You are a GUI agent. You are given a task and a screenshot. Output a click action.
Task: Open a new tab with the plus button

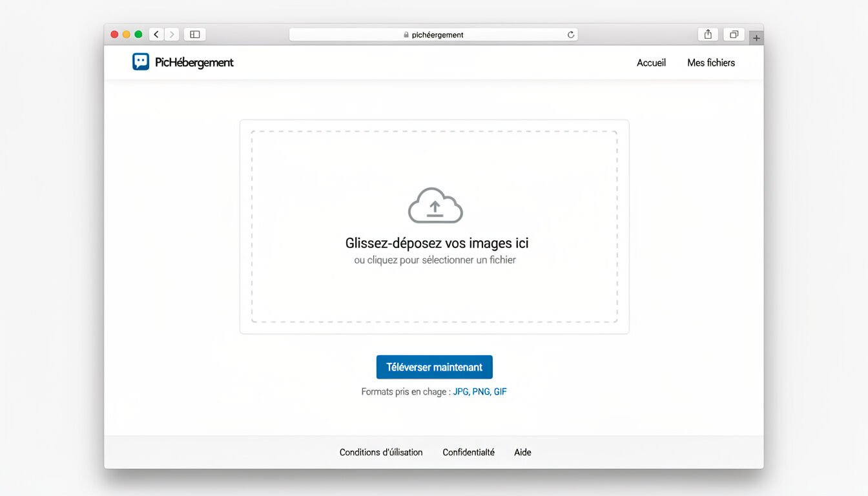point(756,37)
